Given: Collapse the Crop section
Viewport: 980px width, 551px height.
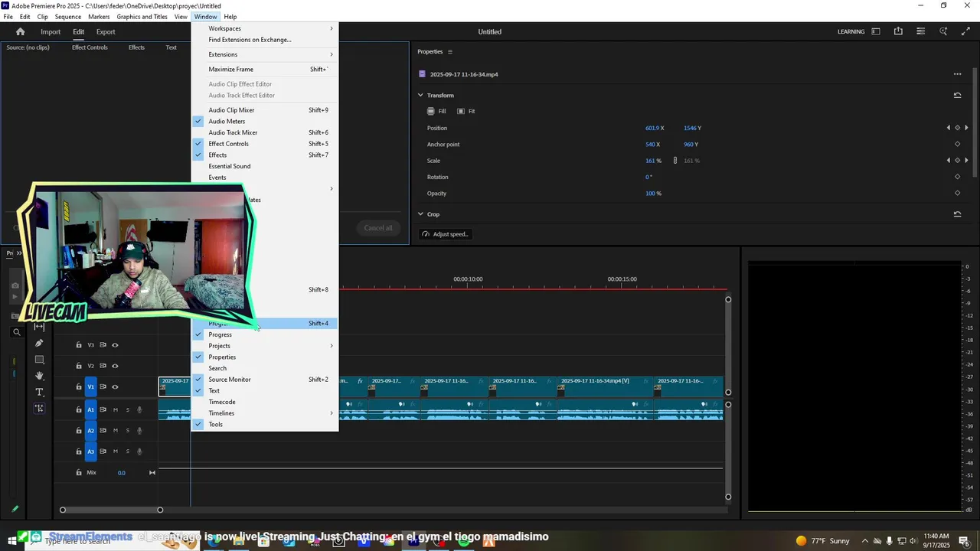Looking at the screenshot, I should click(420, 214).
